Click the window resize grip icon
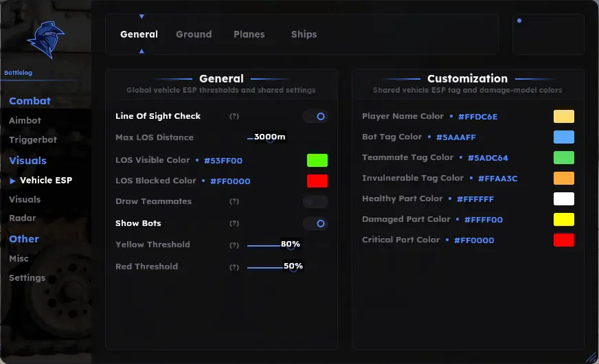This screenshot has width=599, height=364. pyautogui.click(x=591, y=358)
